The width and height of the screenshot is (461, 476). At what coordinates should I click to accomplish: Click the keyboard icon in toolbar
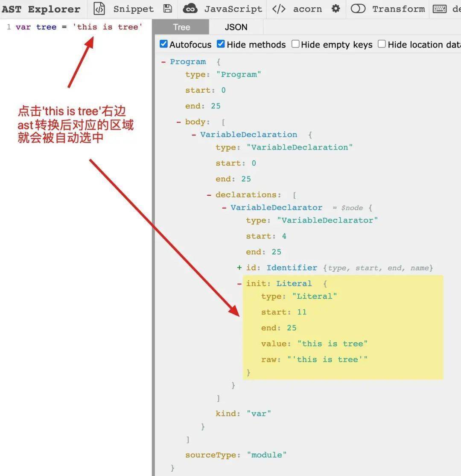440,9
